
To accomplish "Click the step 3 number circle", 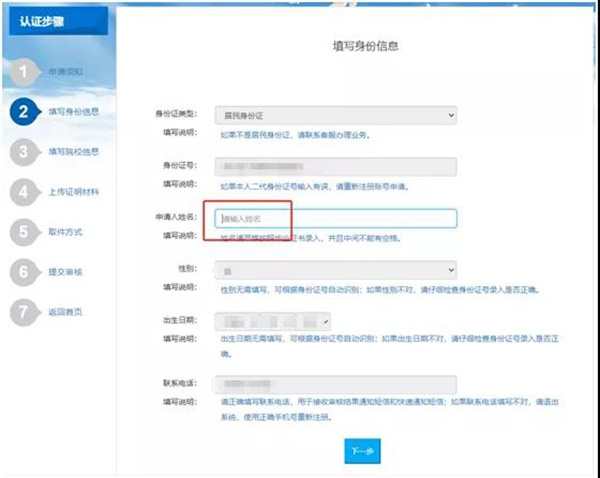I will pos(23,152).
